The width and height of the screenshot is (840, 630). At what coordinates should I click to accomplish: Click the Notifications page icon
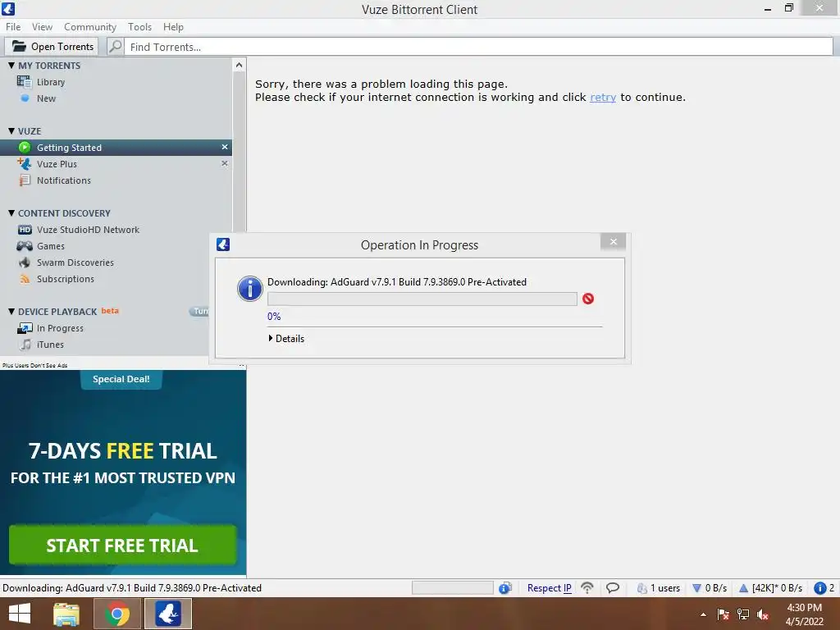tap(25, 180)
